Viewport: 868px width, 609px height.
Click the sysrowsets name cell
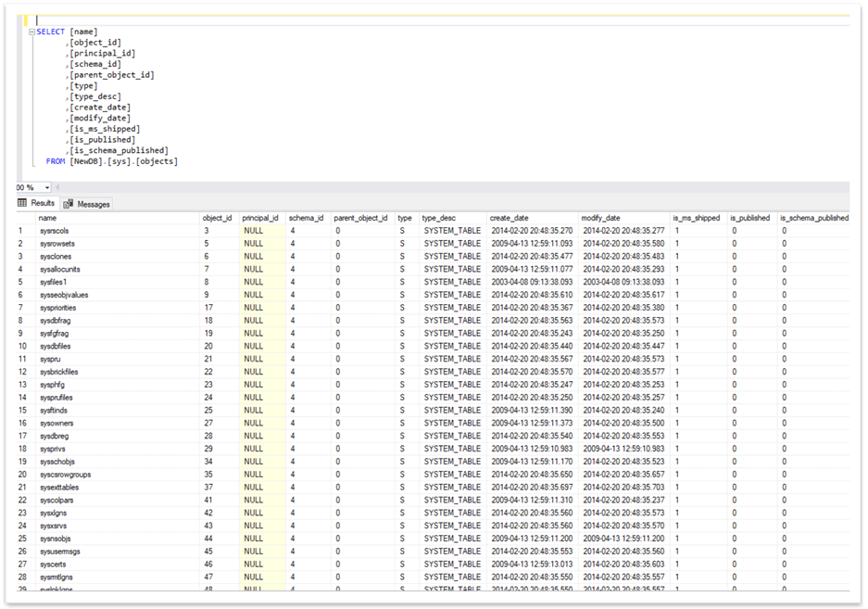tap(119, 244)
